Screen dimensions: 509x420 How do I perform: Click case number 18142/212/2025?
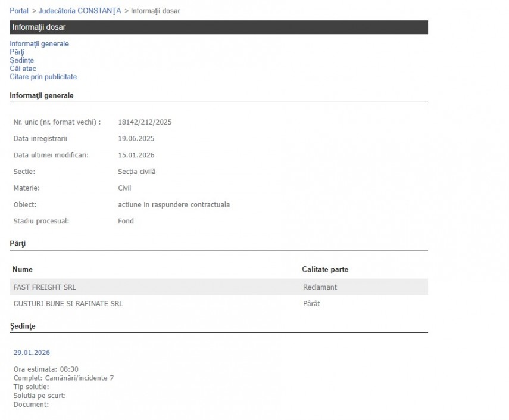tap(145, 122)
